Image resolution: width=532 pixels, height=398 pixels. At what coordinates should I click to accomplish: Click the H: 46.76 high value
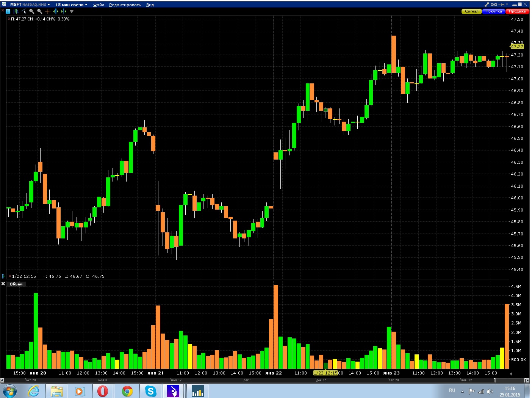pyautogui.click(x=52, y=276)
